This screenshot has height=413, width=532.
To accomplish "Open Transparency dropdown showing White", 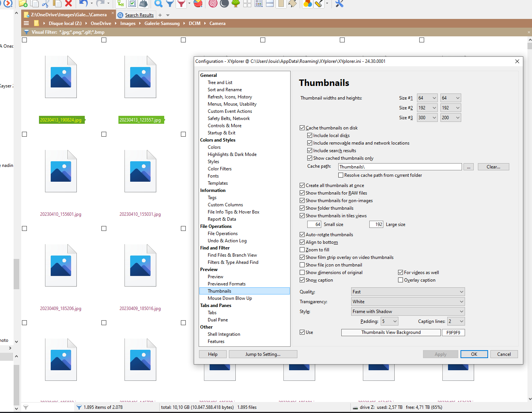I will click(408, 302).
